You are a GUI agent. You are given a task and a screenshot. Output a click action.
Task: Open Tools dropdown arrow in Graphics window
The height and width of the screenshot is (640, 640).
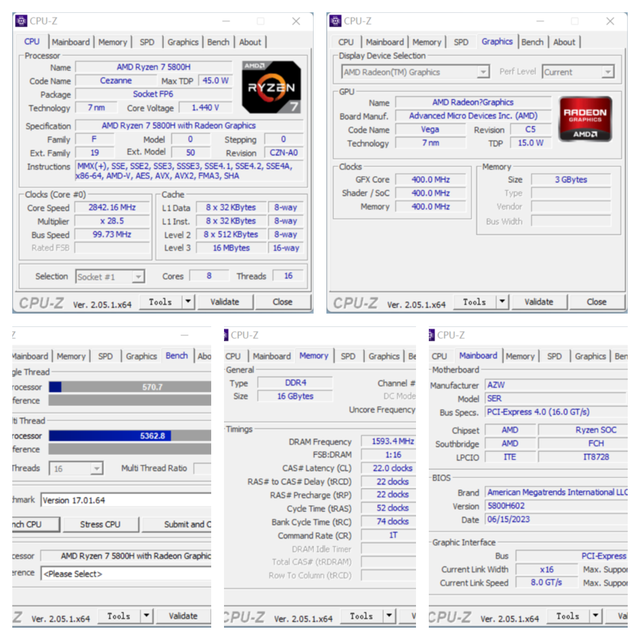tap(502, 302)
